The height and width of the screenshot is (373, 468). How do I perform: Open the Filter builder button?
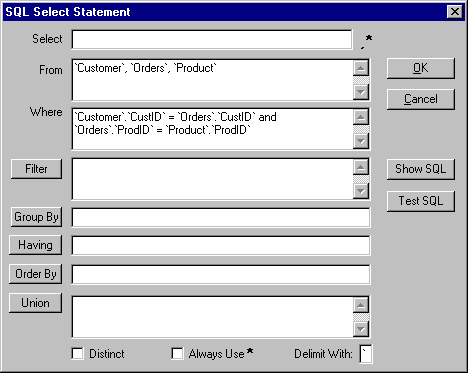[x=36, y=169]
